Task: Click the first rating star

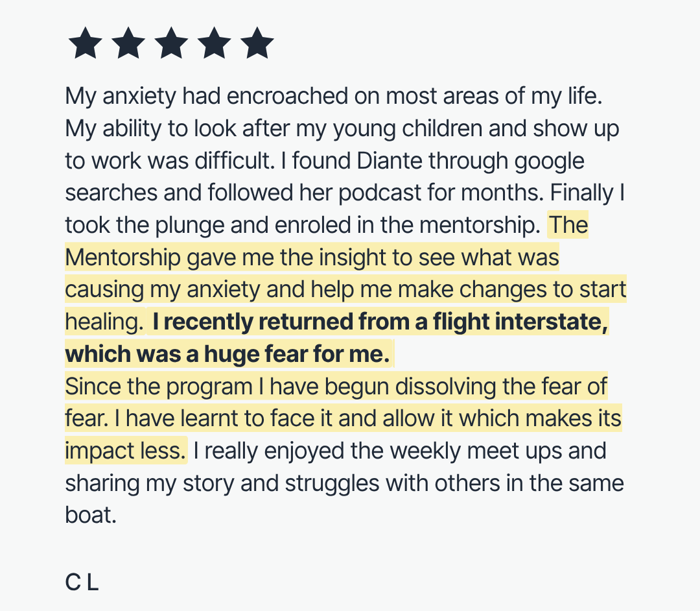Action: pyautogui.click(x=86, y=43)
